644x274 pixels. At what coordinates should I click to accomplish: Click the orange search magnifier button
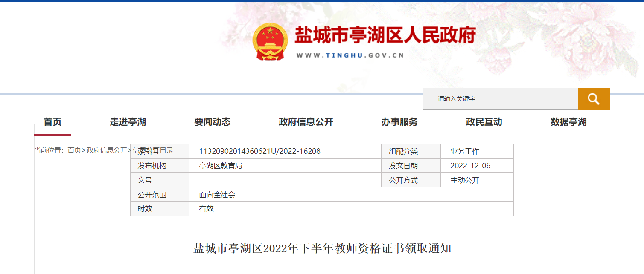tap(594, 99)
